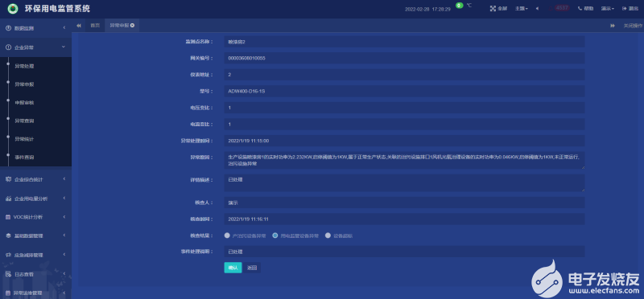Expand the 企业用电量分析 menu chevron
This screenshot has height=299, width=644.
tap(64, 198)
